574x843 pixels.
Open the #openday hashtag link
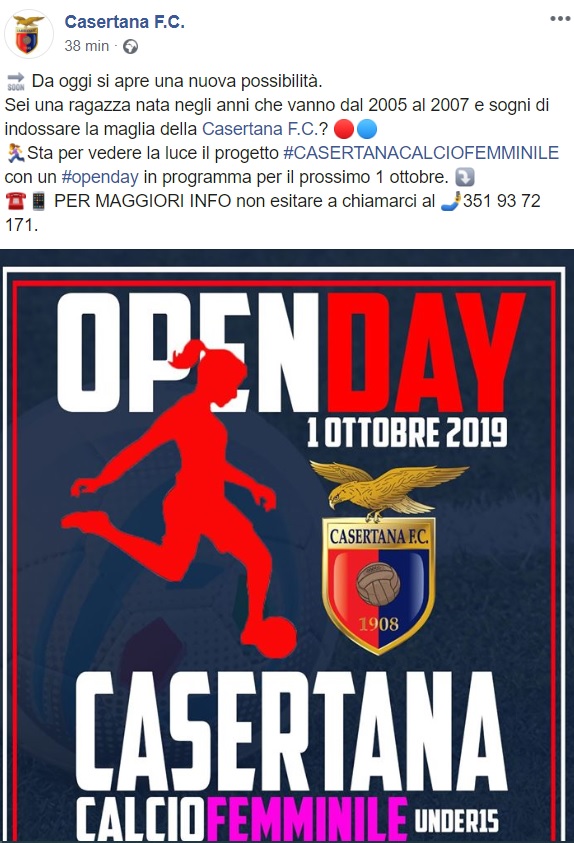point(100,177)
